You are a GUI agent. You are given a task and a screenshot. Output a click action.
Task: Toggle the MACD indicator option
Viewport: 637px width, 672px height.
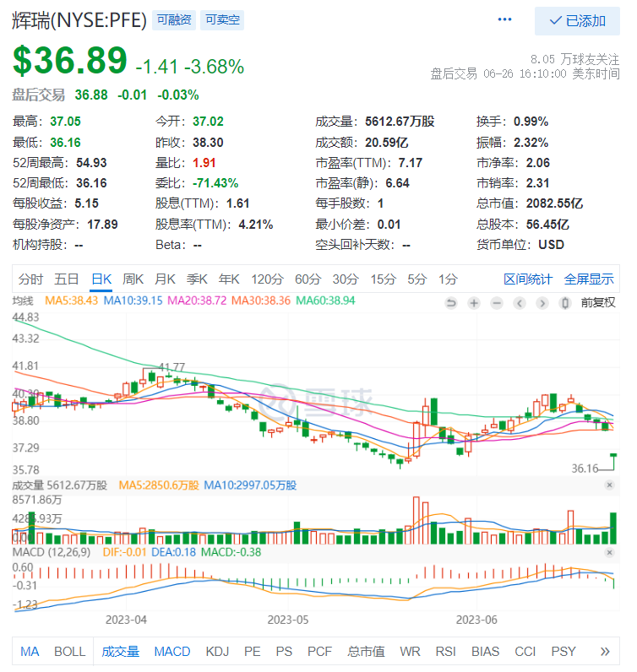[x=172, y=652]
